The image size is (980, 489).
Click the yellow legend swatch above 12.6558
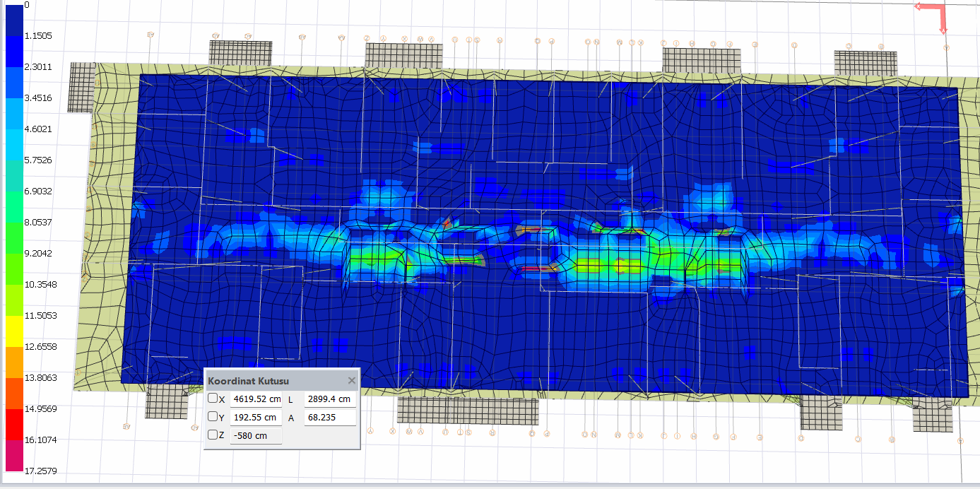(x=14, y=331)
